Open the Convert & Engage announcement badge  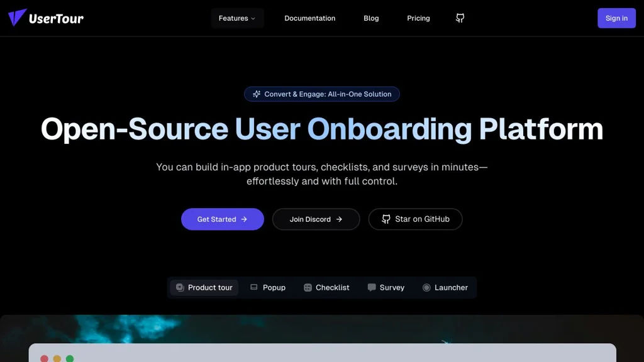click(321, 94)
